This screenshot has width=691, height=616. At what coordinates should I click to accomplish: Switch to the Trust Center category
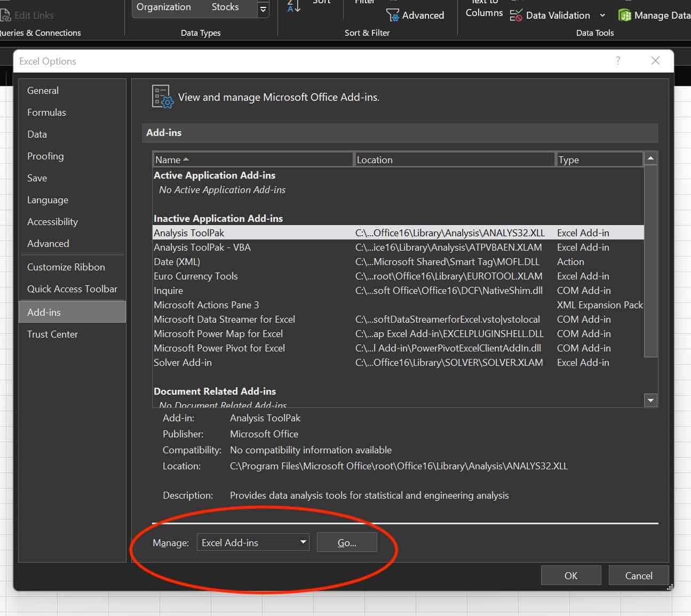[x=52, y=334]
